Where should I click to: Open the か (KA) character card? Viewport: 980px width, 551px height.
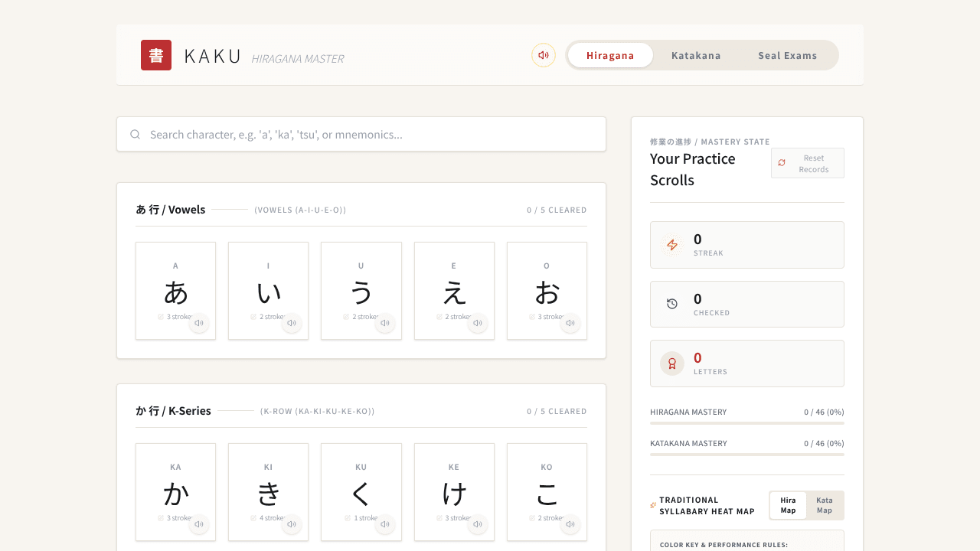175,492
